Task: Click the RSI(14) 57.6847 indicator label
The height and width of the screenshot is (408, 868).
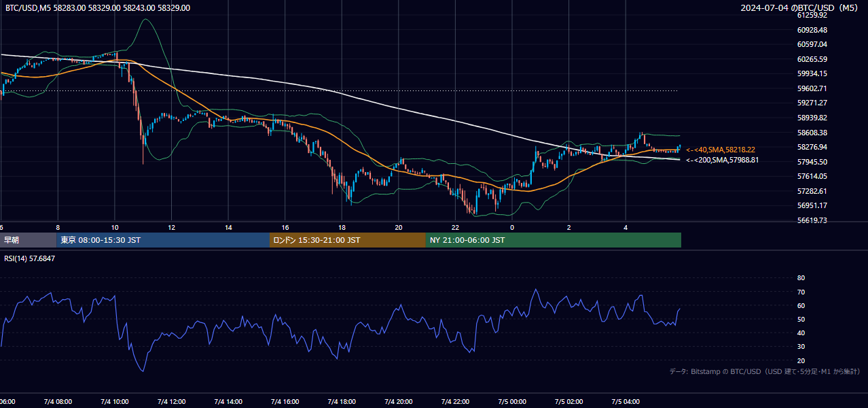Action: coord(30,258)
